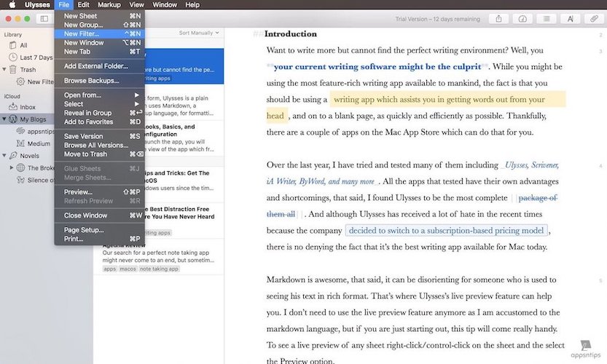Open the Open from submenu
Screen dimensions: 607x364
pyautogui.click(x=82, y=95)
